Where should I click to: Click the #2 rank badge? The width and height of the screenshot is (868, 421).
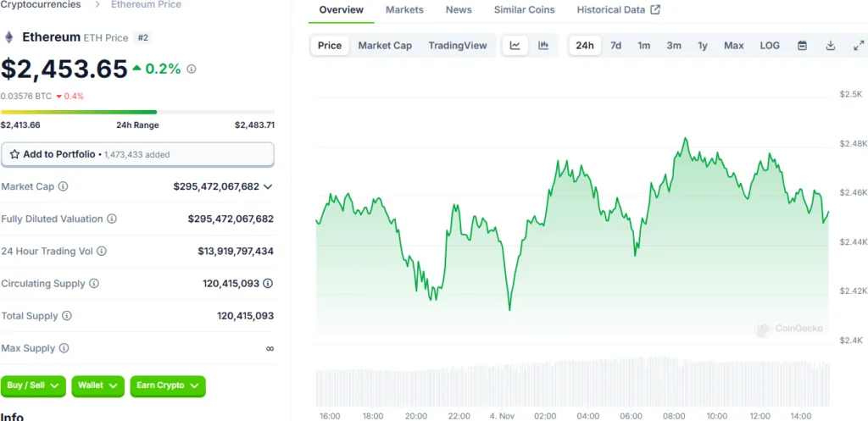pyautogui.click(x=142, y=37)
